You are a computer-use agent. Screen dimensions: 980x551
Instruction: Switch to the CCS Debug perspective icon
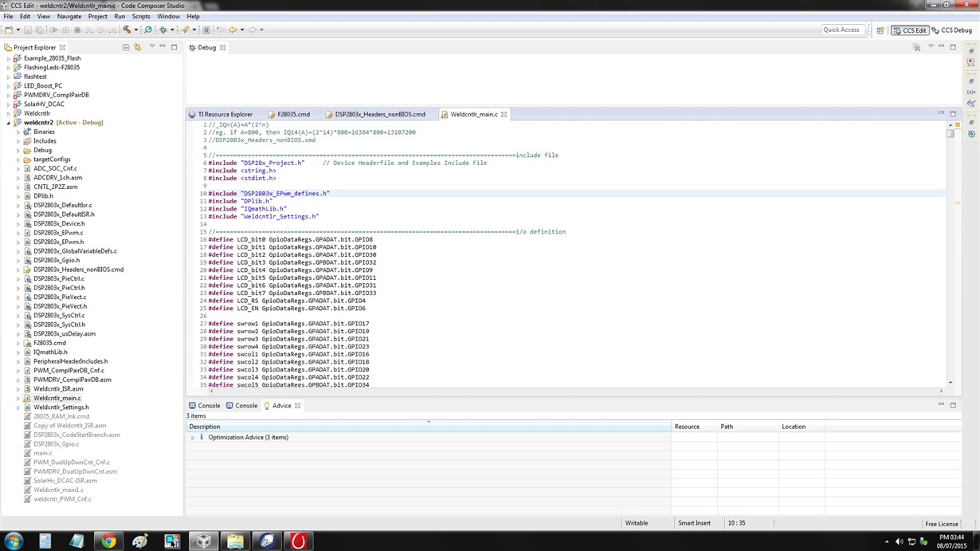[x=955, y=30]
